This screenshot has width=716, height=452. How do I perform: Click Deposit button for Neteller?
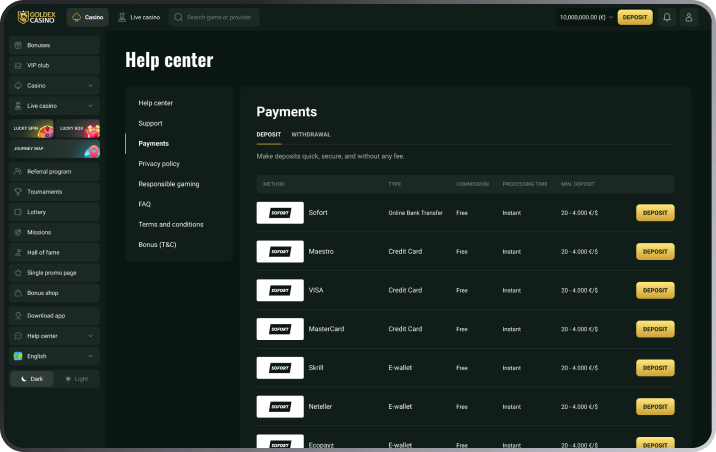tap(655, 407)
